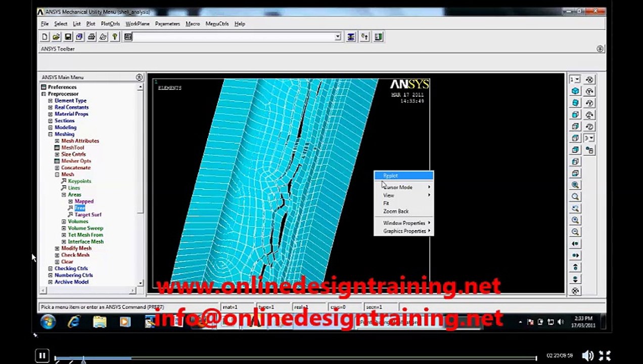Viewport: 643px width, 364px height.
Task: Choose Zoom Back in the context menu
Action: tap(403, 211)
